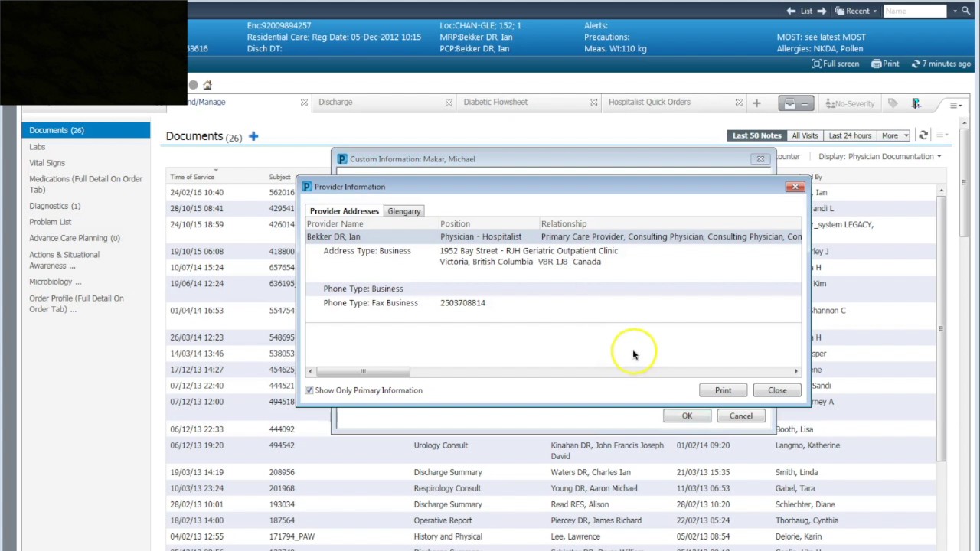Close the Hospitalist Quick Orders tab
980x551 pixels.
pos(739,102)
